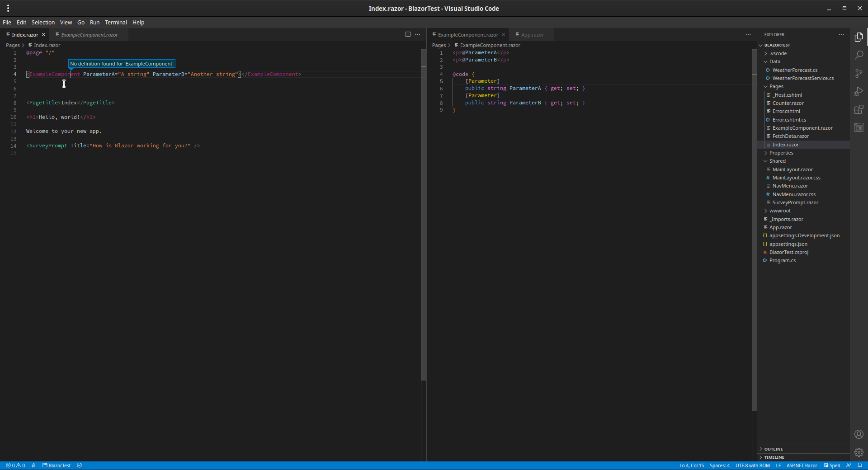Click the errors and warnings status bar indicator
Screen dimensions: 868x470
coord(15,465)
